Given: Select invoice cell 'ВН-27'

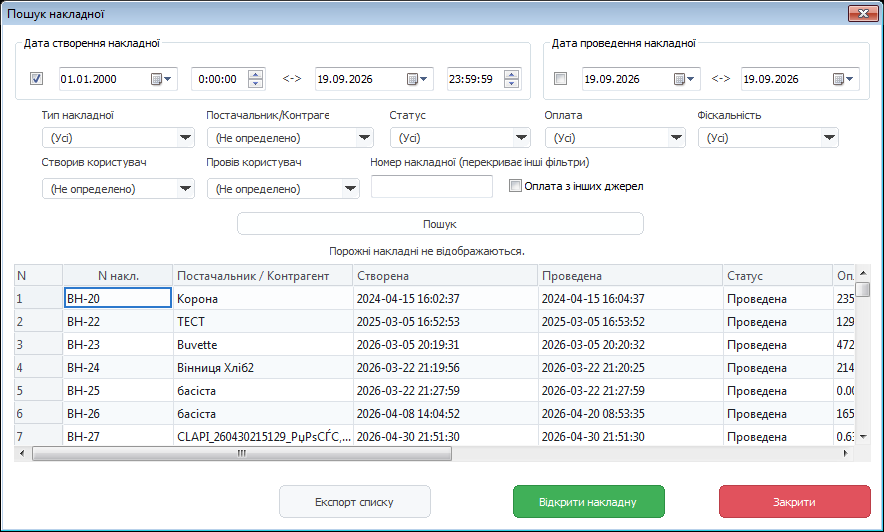Looking at the screenshot, I should point(118,436).
